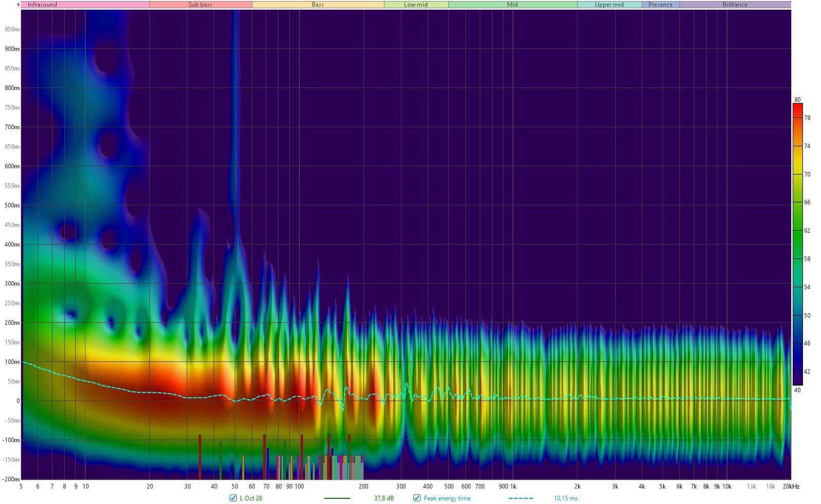
Task: Click the solid green L Oct 28 line sample
Action: (x=337, y=498)
